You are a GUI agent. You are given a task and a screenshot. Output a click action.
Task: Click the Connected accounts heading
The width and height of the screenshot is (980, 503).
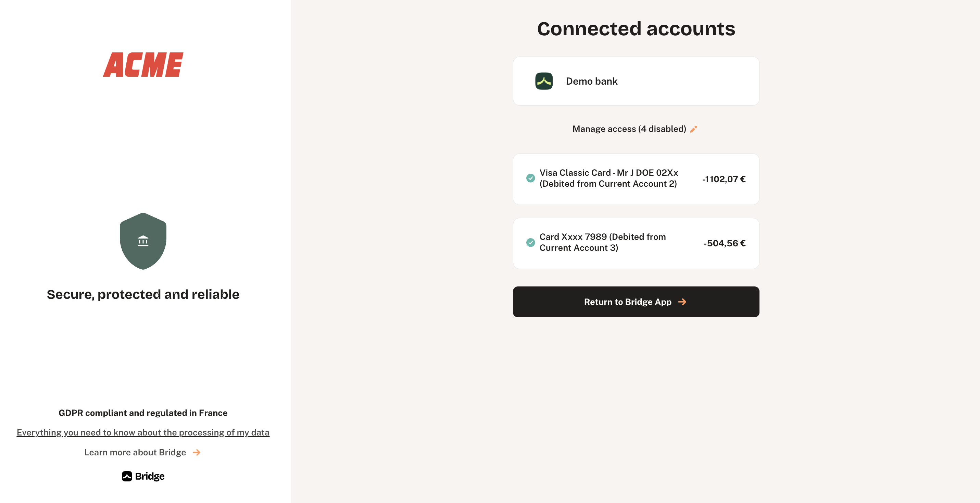click(636, 28)
